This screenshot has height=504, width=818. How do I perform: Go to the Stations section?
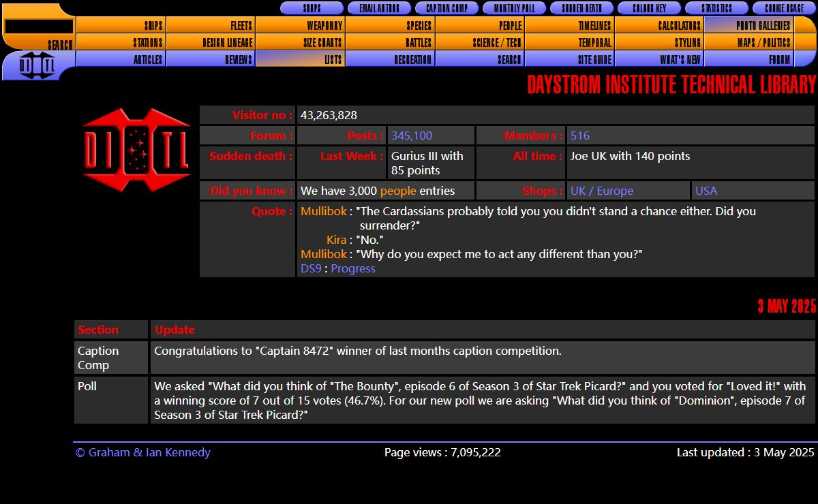coord(121,42)
